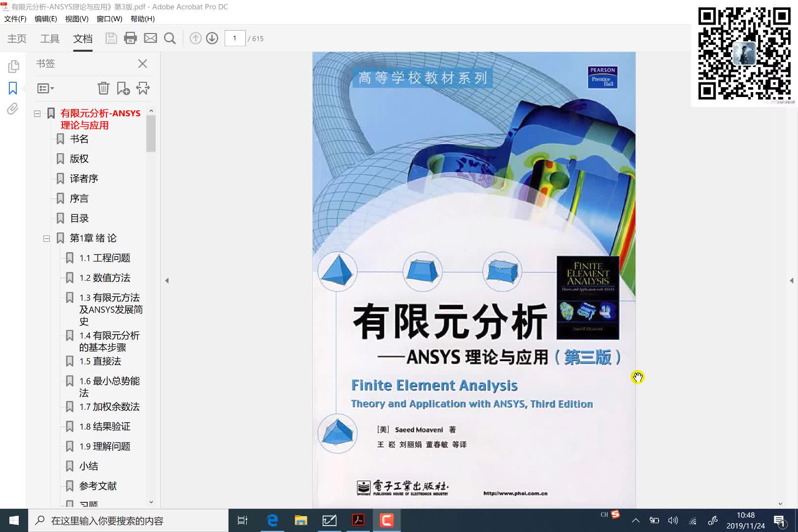Open the Attachments paperclip panel

click(x=13, y=109)
